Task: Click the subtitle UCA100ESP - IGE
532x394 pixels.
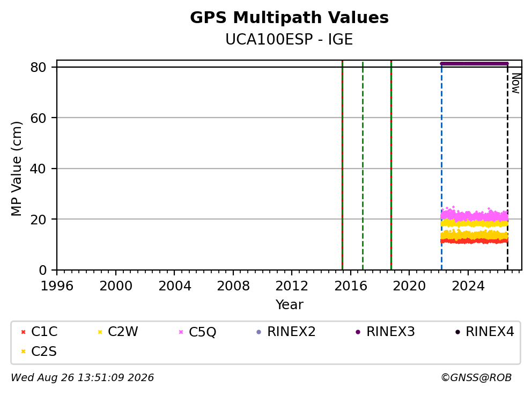Action: 289,39
